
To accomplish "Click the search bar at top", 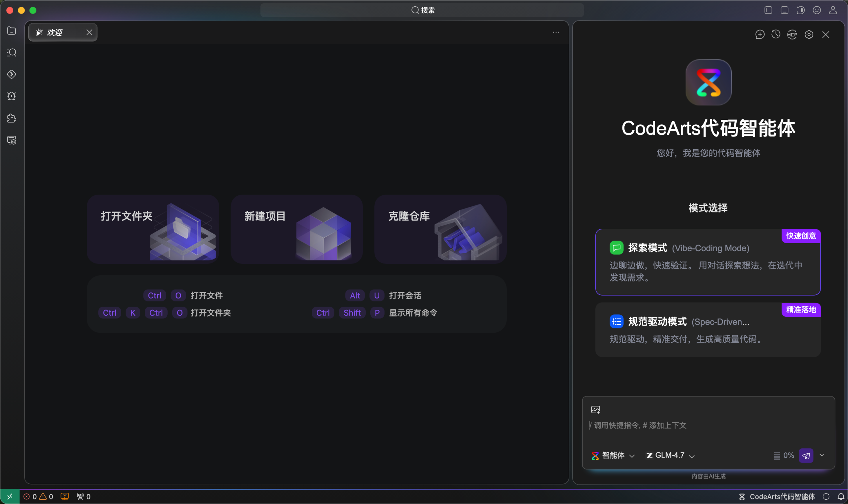I will 422,10.
